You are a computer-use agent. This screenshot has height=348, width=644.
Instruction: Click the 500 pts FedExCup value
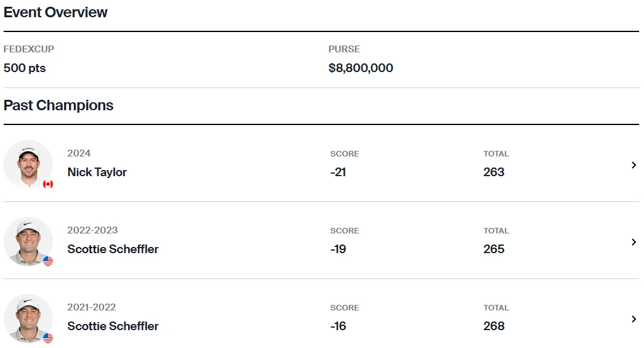click(25, 68)
